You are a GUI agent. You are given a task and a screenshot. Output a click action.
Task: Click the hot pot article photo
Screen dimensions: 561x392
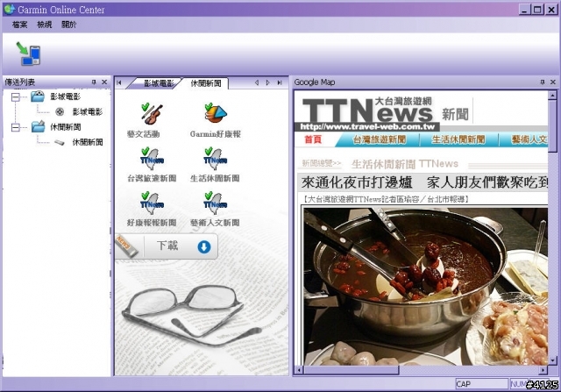(x=426, y=287)
